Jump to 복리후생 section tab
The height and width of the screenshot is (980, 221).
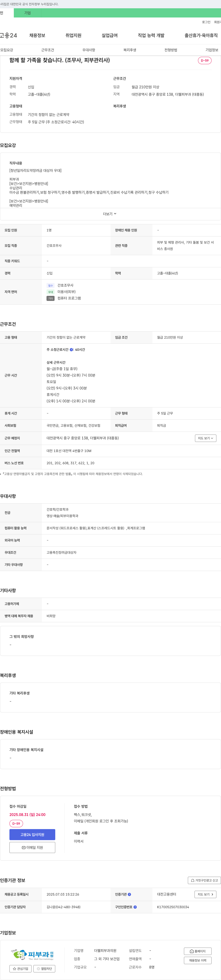point(130,50)
